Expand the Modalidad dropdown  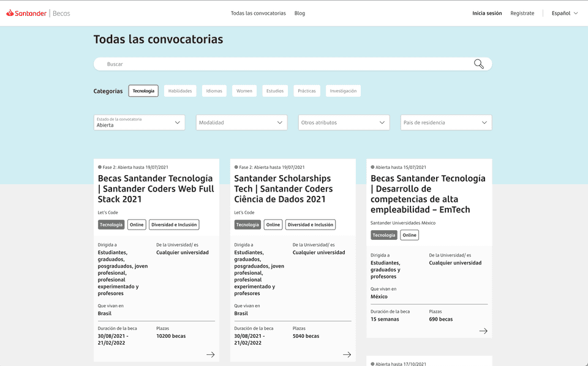pyautogui.click(x=241, y=122)
